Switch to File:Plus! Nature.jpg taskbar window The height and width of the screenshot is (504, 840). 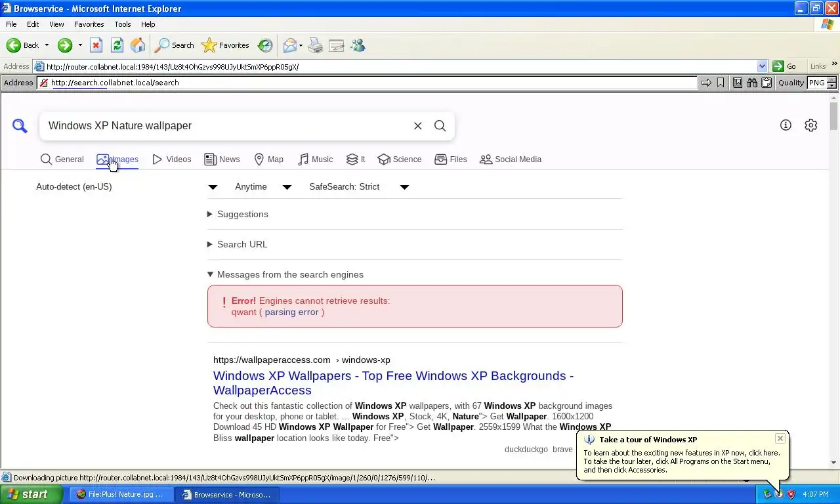pyautogui.click(x=121, y=495)
